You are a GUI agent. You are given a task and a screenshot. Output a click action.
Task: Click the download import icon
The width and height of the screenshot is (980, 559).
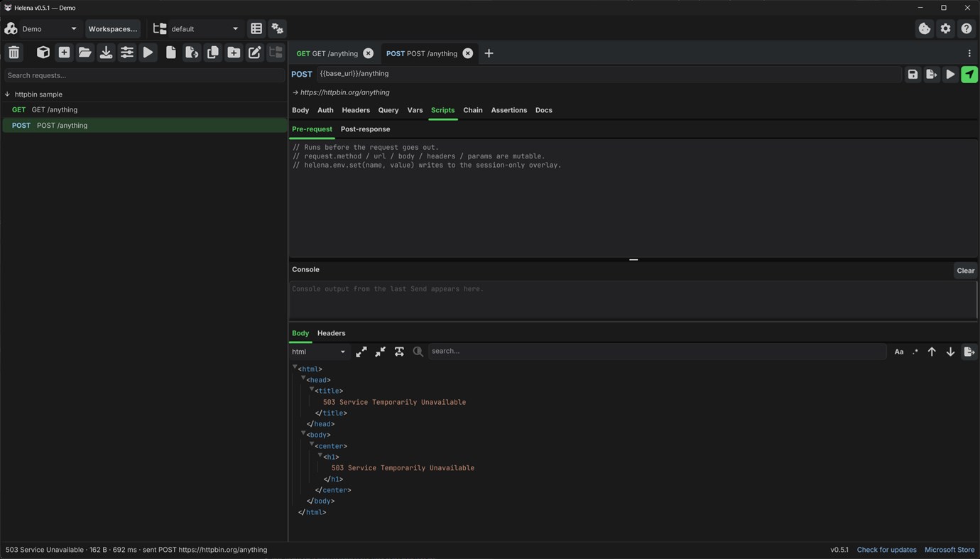106,53
